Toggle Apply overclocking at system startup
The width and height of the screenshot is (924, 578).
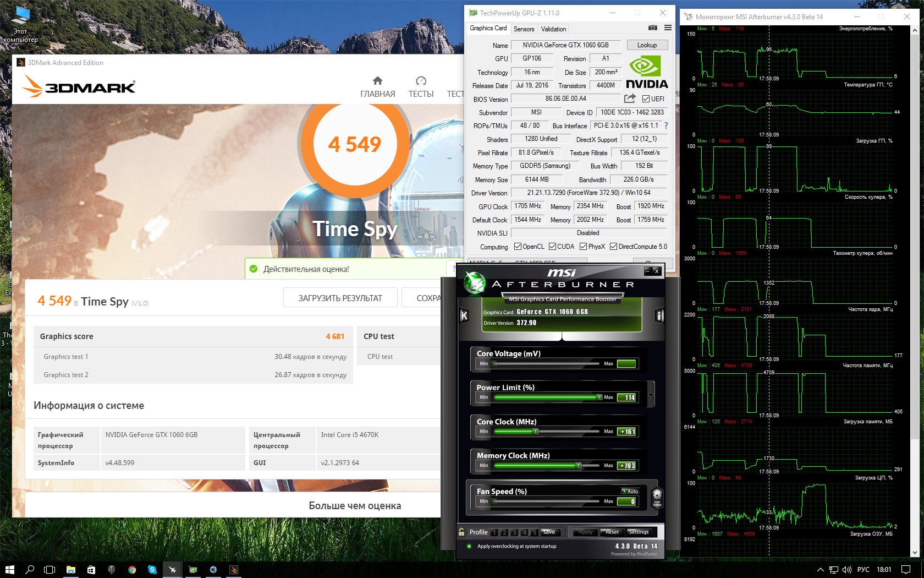pos(469,546)
